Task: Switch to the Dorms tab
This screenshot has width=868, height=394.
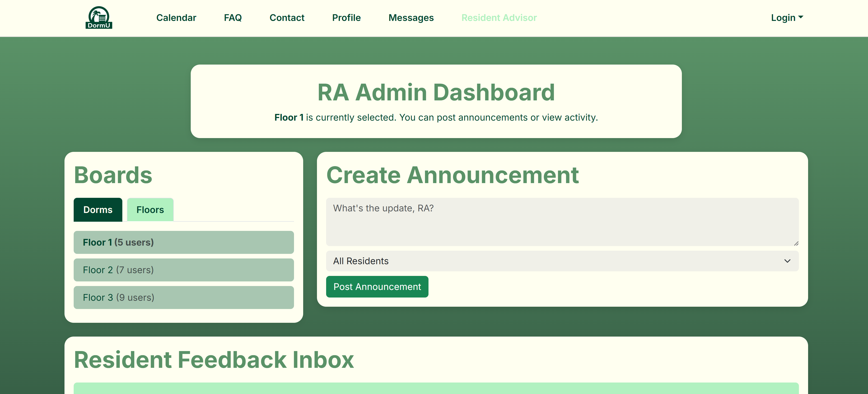Action: (98, 210)
